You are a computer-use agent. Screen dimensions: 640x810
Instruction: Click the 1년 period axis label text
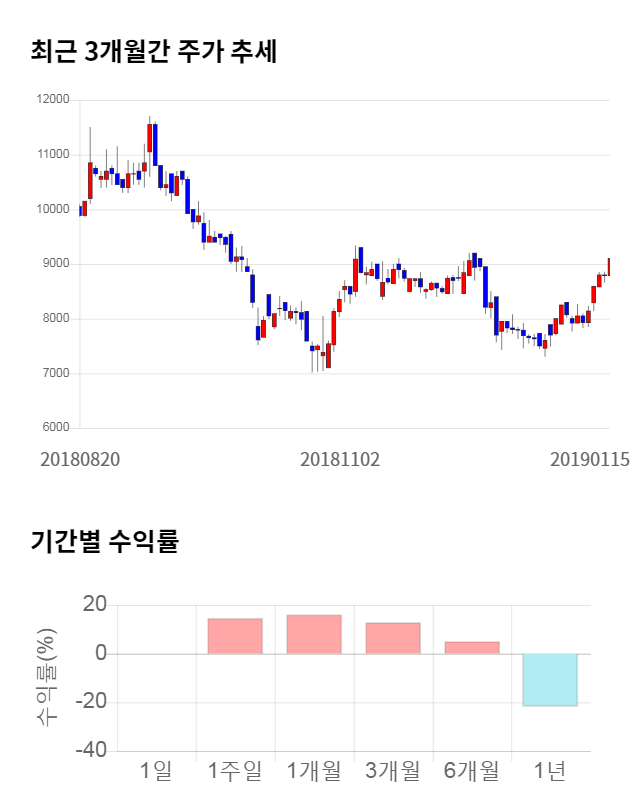click(550, 771)
